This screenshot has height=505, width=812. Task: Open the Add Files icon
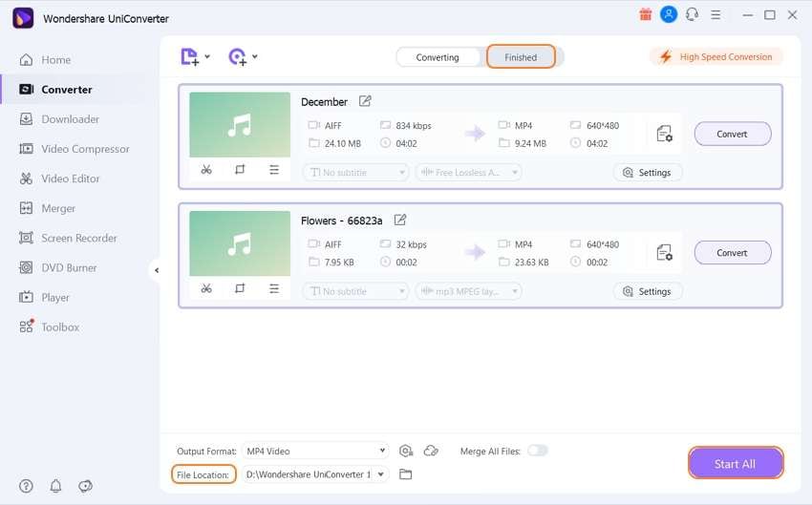coord(189,56)
